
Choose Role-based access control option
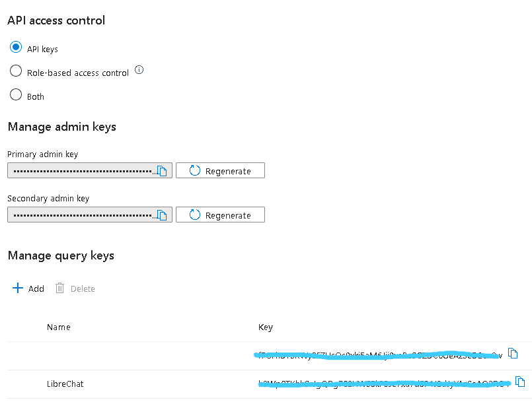(x=16, y=71)
